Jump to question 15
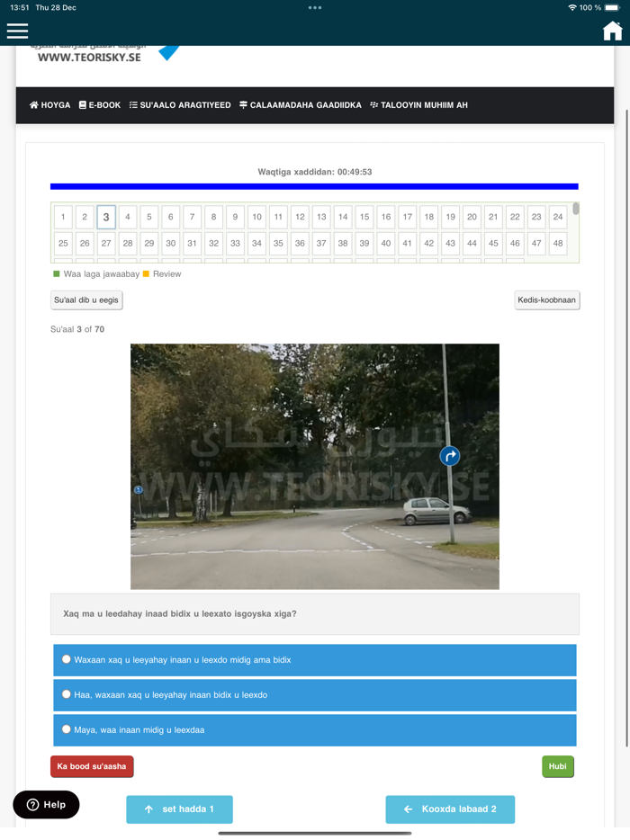The width and height of the screenshot is (630, 840). click(364, 217)
